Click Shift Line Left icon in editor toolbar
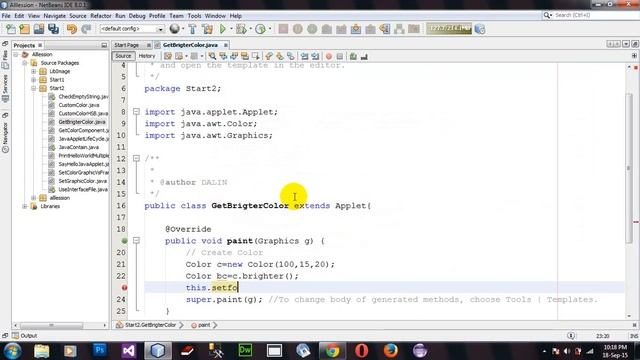The width and height of the screenshot is (640, 360). pos(304,56)
